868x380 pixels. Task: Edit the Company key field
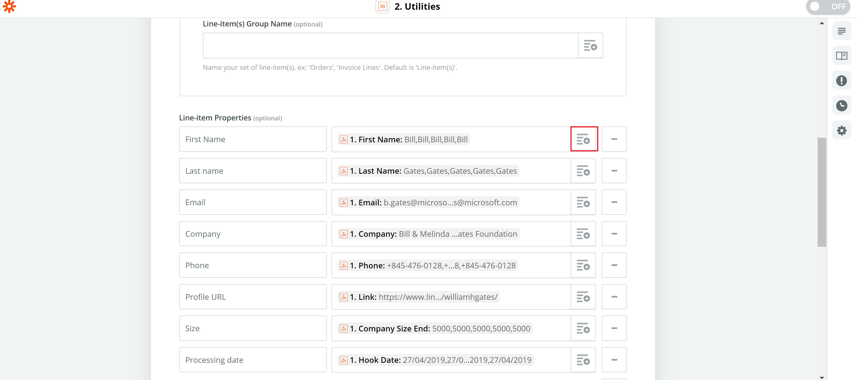[253, 234]
